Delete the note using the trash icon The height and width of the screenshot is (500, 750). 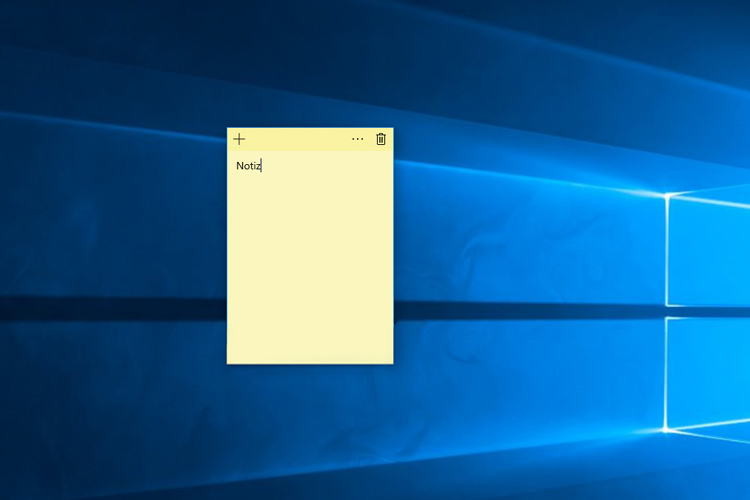[x=381, y=139]
